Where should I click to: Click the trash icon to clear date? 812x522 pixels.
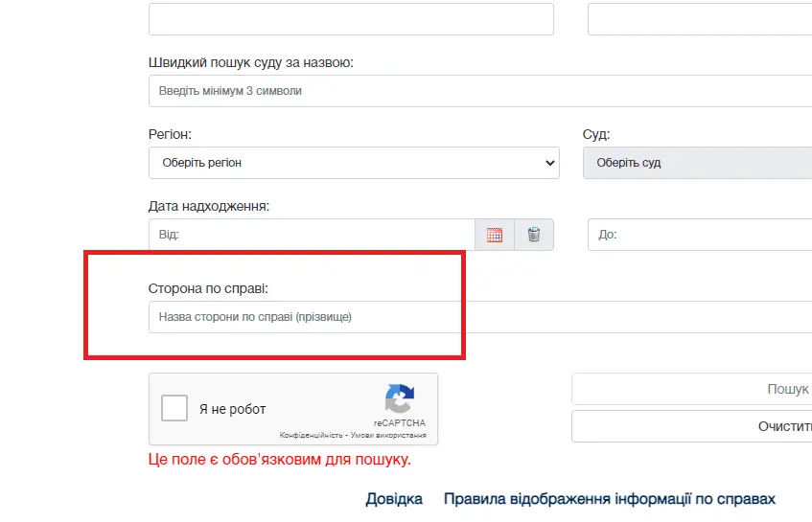pyautogui.click(x=534, y=235)
